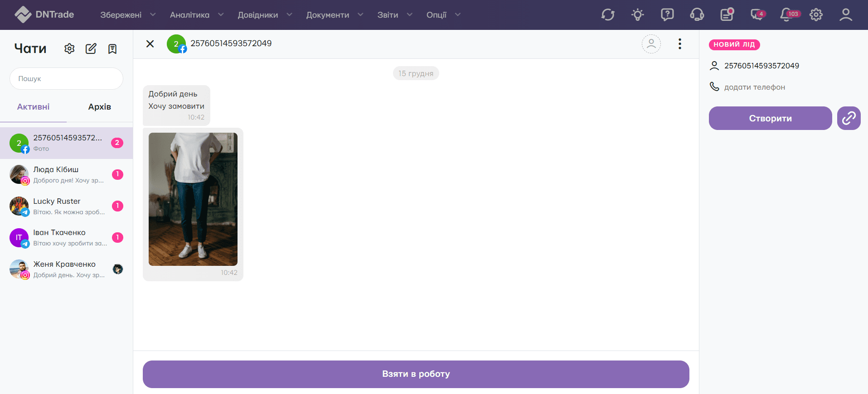Viewport: 868px width, 394px height.
Task: Switch to the Архів tab
Action: click(99, 107)
